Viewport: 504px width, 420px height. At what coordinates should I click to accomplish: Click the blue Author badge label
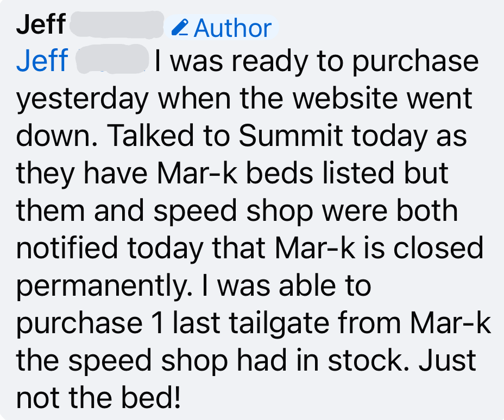click(232, 28)
